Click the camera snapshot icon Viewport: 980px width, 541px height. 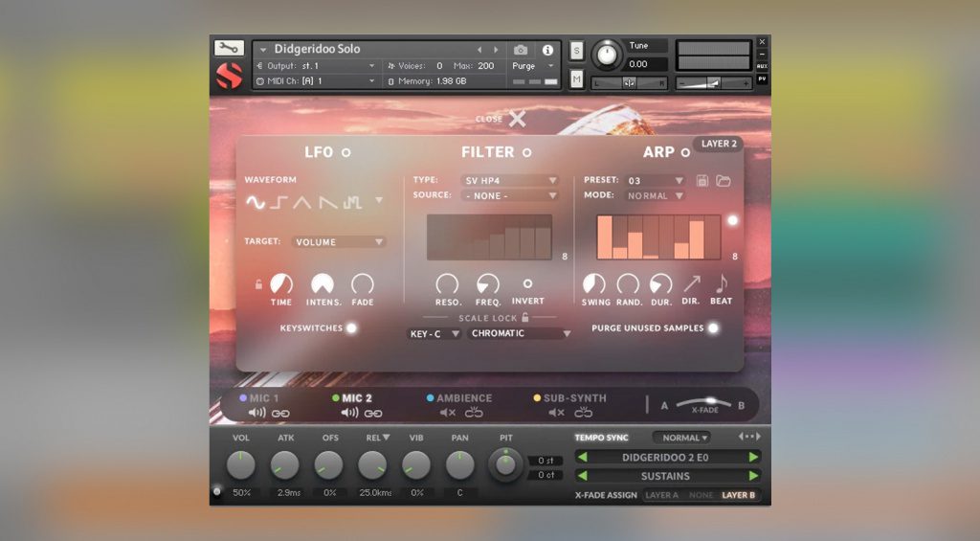[520, 50]
